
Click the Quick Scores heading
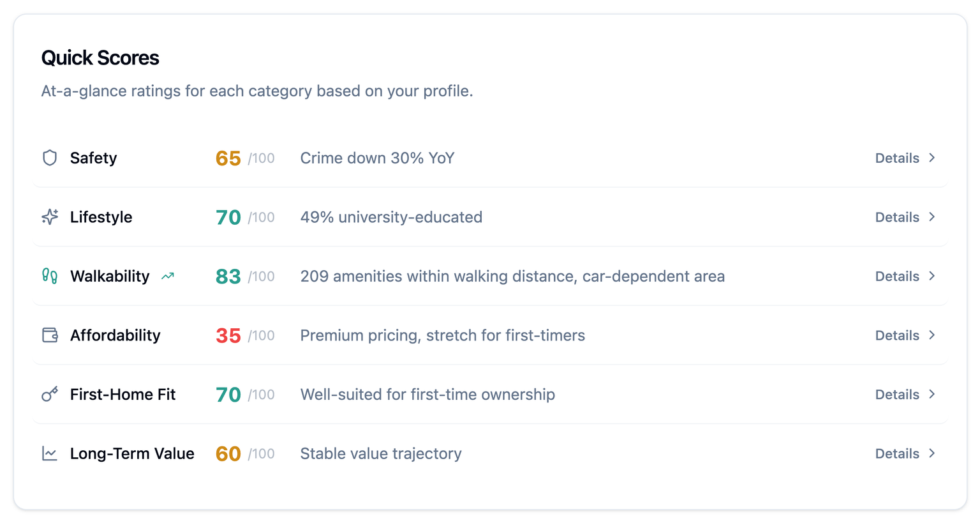pos(100,57)
